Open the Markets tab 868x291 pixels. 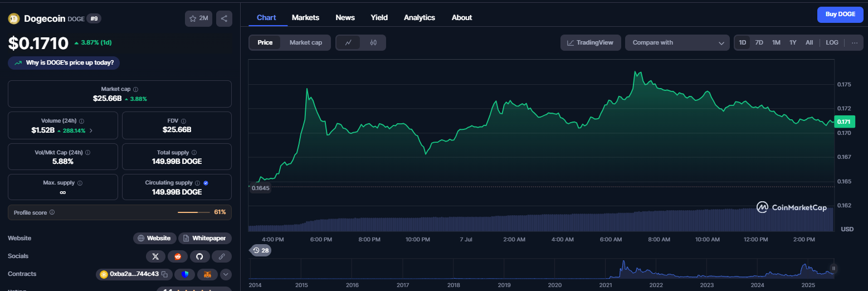305,17
